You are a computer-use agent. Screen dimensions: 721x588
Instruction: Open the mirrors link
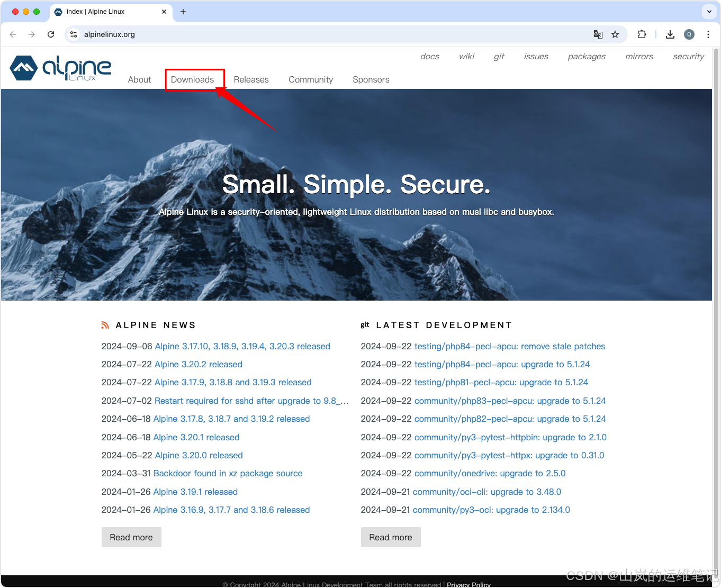click(x=639, y=57)
